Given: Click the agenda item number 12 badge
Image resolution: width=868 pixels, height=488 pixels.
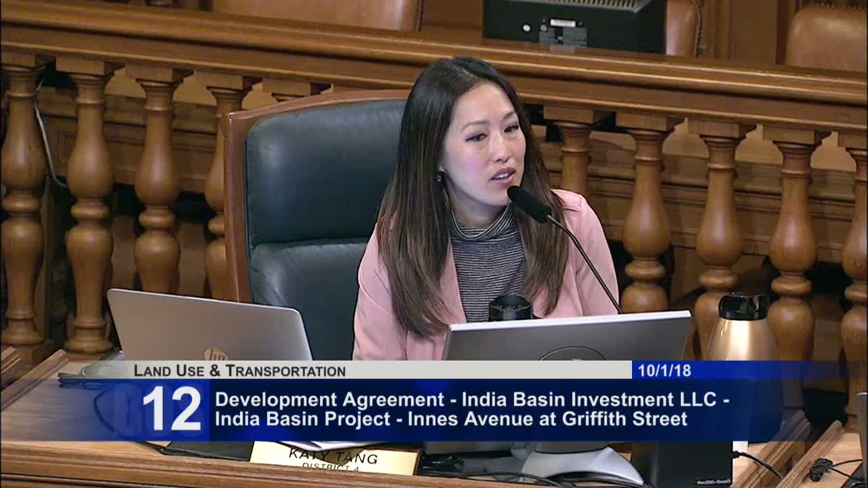Looking at the screenshot, I should click(x=172, y=409).
